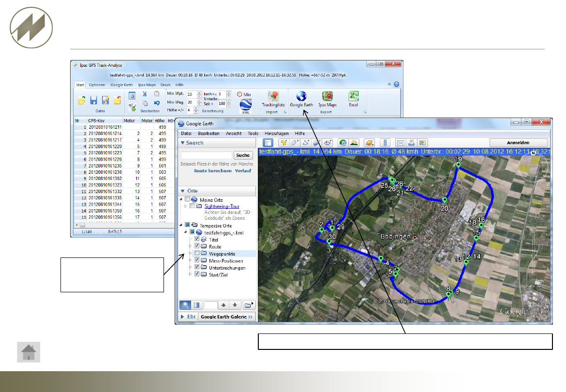Export track to Excel

coord(354,99)
